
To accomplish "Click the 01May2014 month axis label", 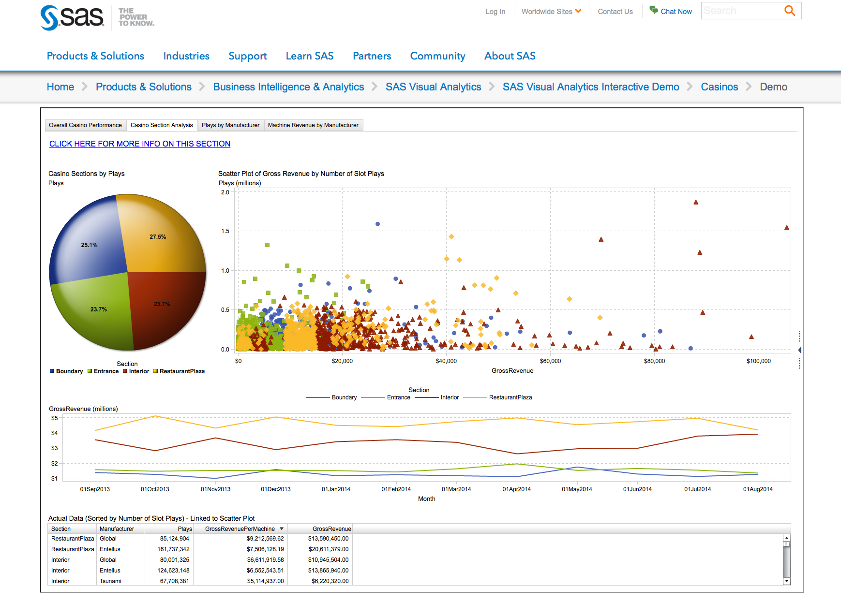I will (577, 489).
